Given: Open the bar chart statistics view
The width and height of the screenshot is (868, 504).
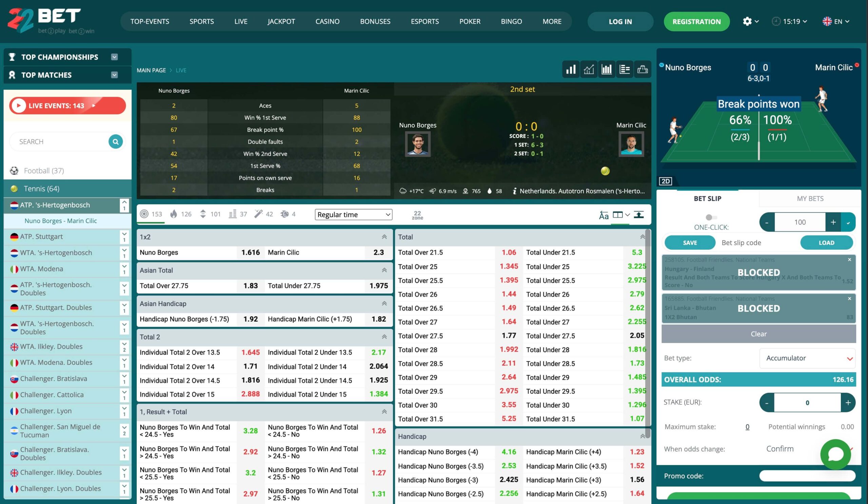Looking at the screenshot, I should (571, 69).
